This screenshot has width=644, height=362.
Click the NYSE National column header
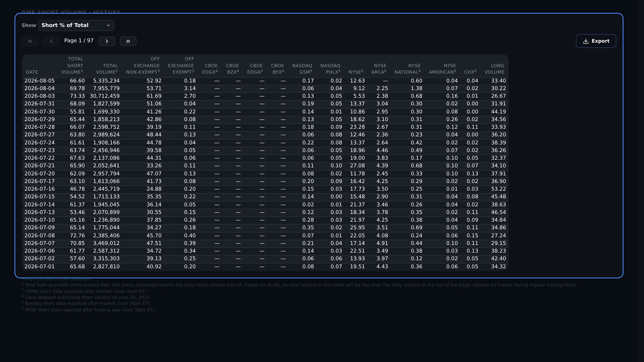point(408,69)
